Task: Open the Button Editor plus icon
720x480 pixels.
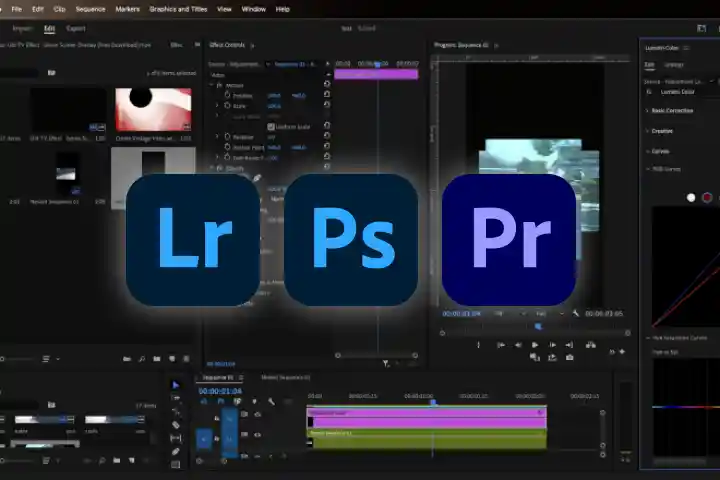Action: [x=622, y=351]
